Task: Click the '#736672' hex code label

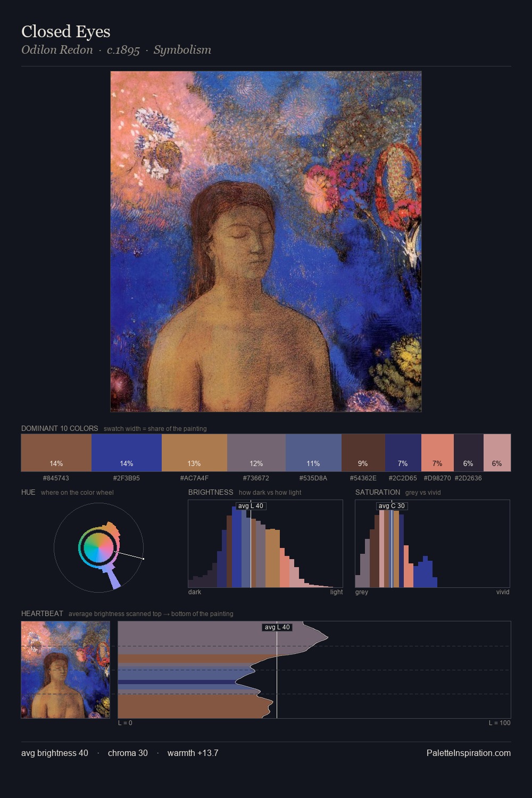Action: (256, 478)
